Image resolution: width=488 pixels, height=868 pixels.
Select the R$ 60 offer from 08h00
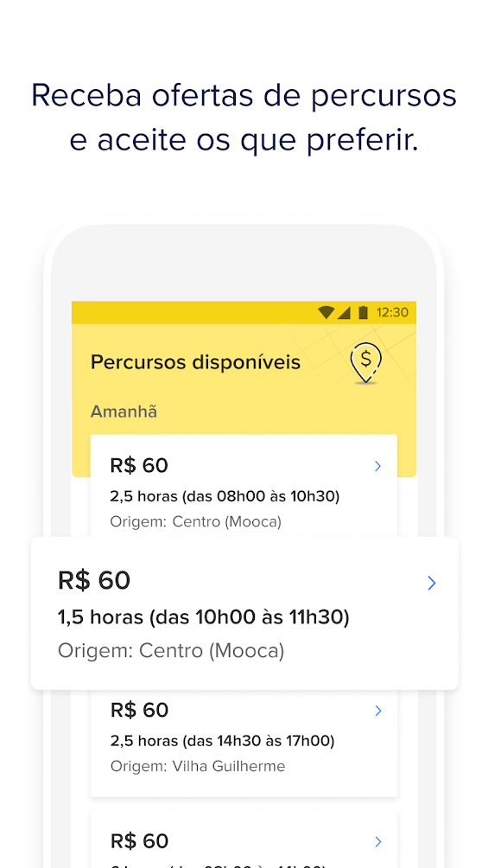pyautogui.click(x=244, y=486)
